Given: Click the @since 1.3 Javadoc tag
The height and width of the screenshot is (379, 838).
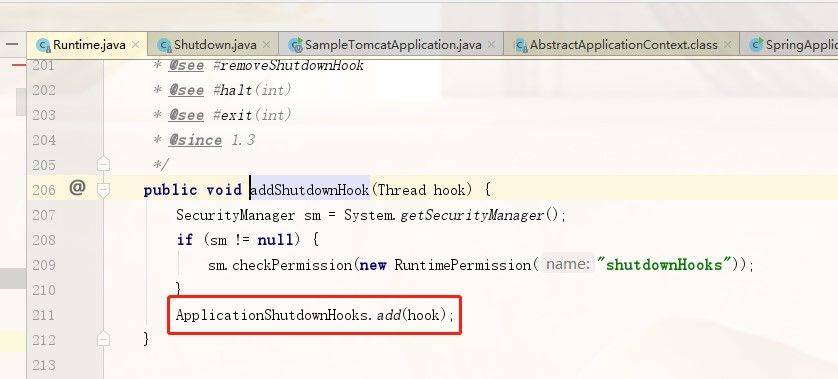Looking at the screenshot, I should point(212,140).
